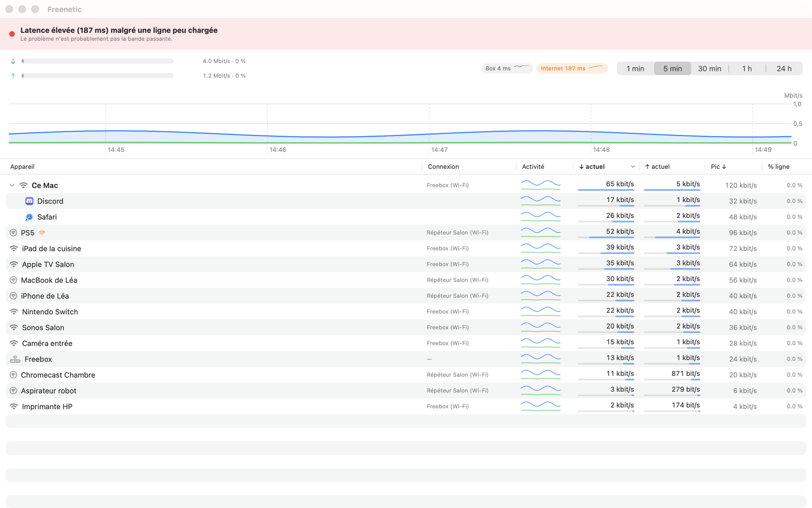Click the Internet 187 ms latency pill

click(572, 68)
